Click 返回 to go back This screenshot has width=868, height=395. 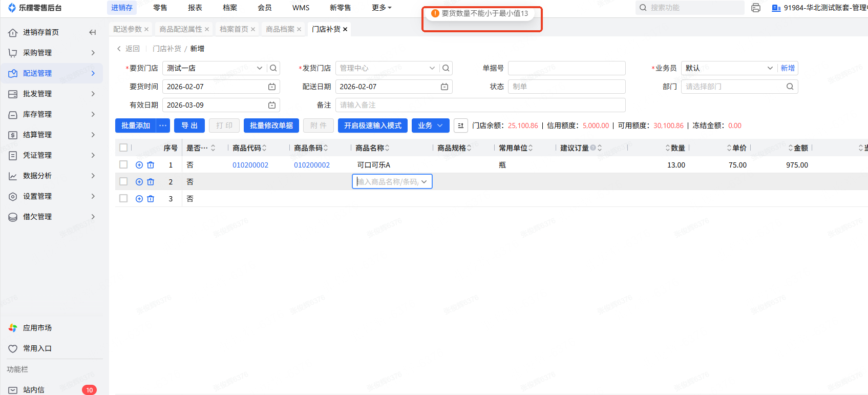click(128, 49)
